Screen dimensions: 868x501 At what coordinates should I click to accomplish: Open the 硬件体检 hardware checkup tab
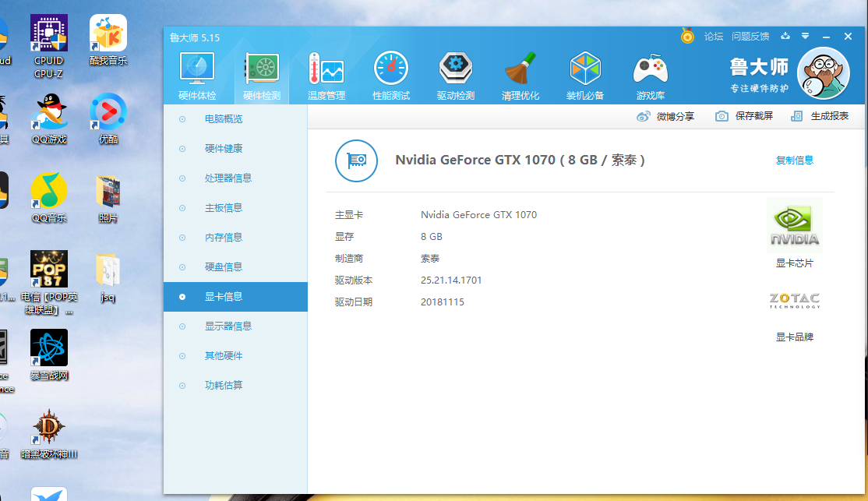[197, 76]
